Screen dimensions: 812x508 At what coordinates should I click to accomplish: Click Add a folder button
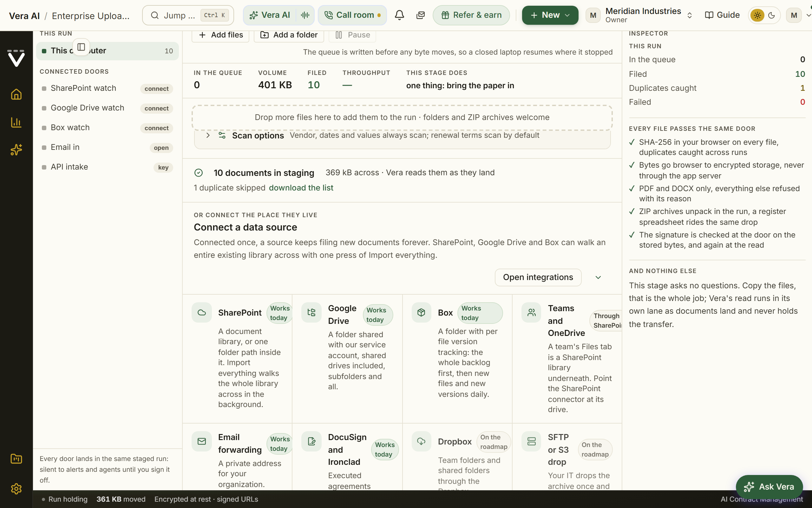[x=289, y=35]
